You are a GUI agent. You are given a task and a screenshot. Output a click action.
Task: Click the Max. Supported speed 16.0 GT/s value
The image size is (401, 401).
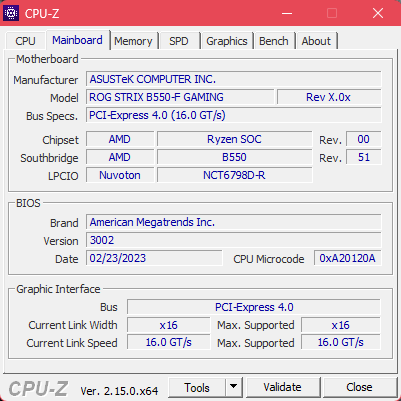(341, 343)
